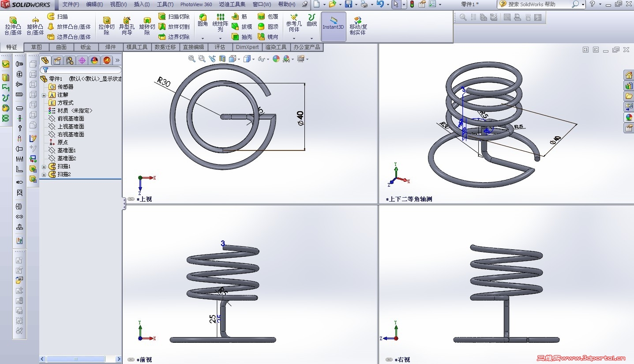The width and height of the screenshot is (634, 364).
Task: Open the PropertyManager tab in the left panel
Action: click(57, 60)
